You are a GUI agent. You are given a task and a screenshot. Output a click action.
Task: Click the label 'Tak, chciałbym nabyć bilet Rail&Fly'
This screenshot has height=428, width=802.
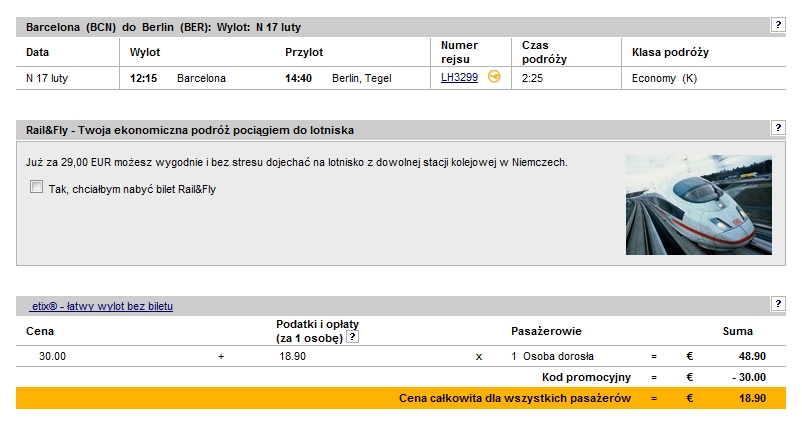pyautogui.click(x=132, y=189)
